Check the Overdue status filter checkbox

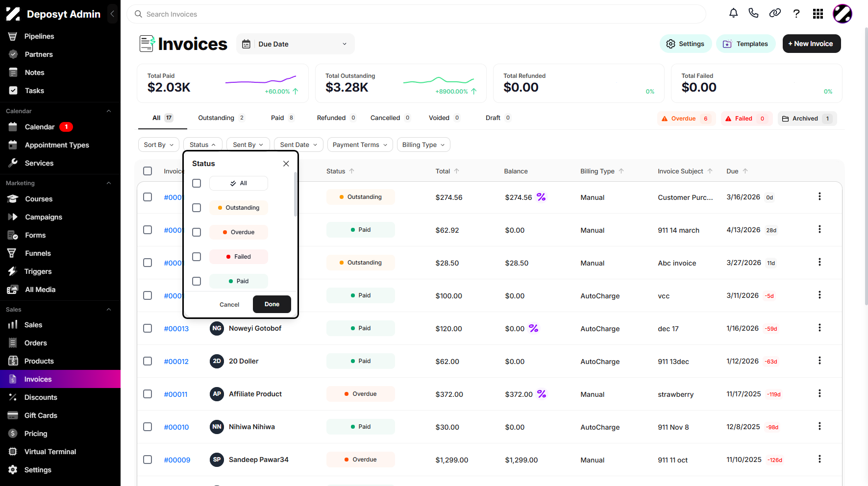[x=197, y=232]
